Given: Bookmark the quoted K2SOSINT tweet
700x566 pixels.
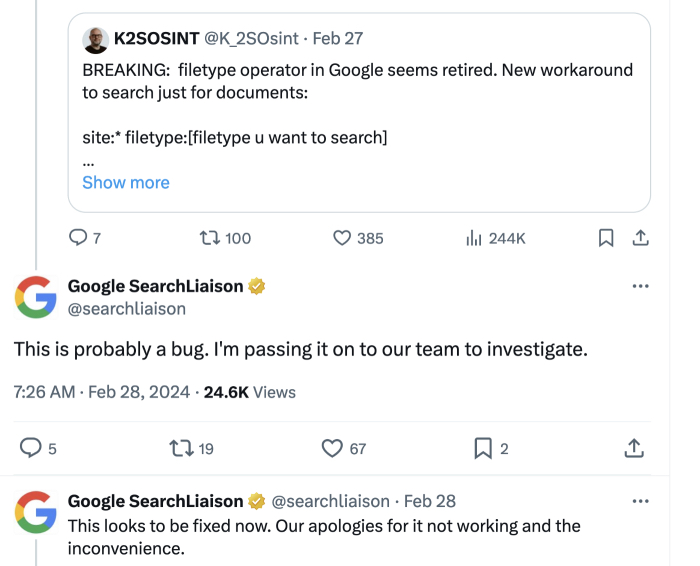Looking at the screenshot, I should pyautogui.click(x=606, y=238).
